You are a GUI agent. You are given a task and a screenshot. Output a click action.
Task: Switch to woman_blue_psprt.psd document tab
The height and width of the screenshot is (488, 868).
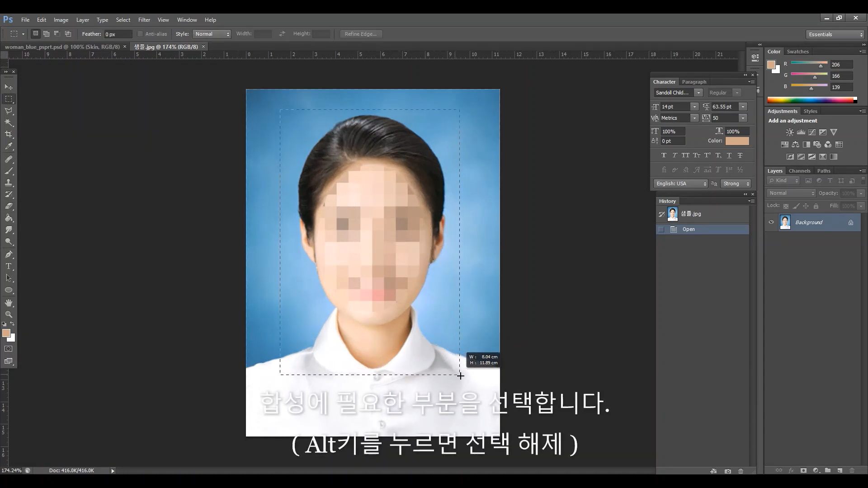pos(62,47)
